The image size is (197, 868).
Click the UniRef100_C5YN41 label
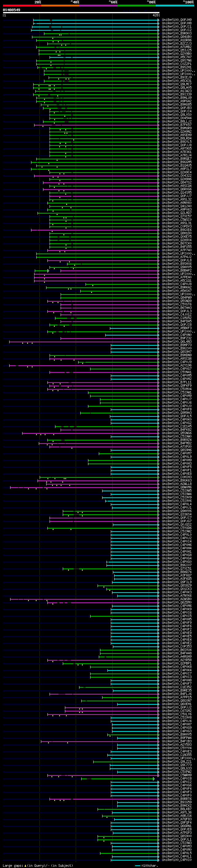177,372
